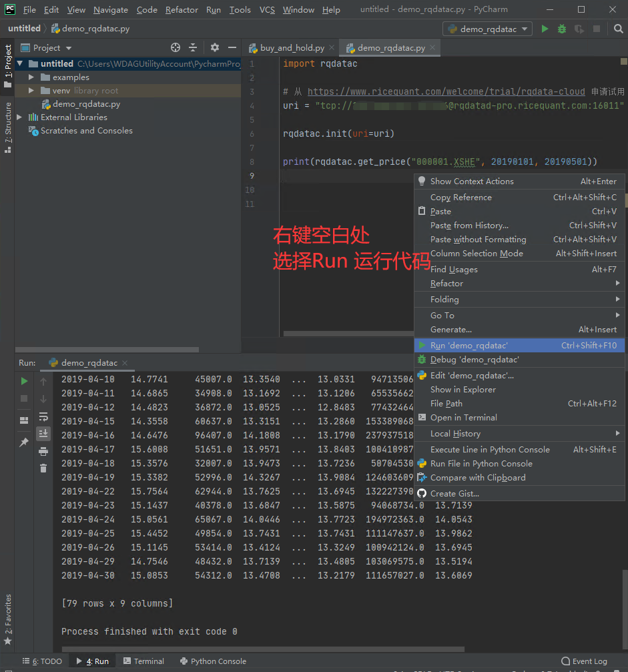628x672 pixels.
Task: Click Run with Coverage icon in toolbar
Action: coord(579,29)
